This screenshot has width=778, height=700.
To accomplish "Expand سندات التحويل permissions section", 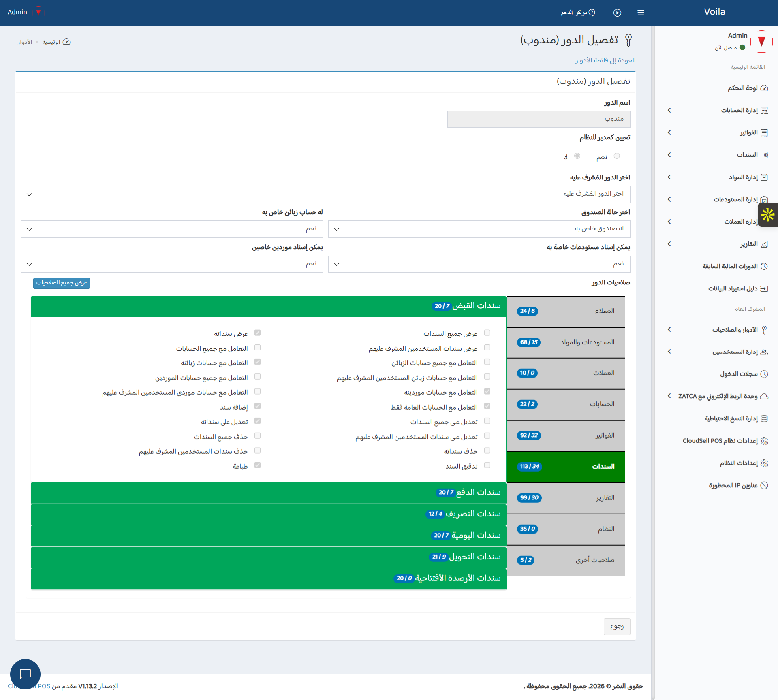I will 269,557.
